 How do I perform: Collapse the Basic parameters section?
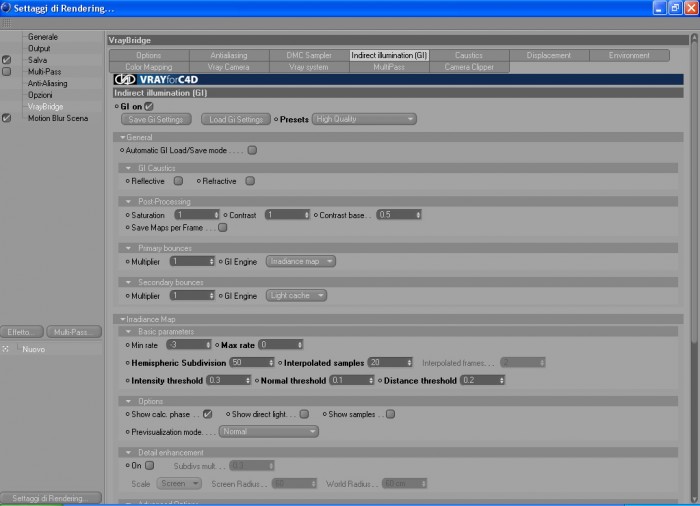click(x=129, y=332)
